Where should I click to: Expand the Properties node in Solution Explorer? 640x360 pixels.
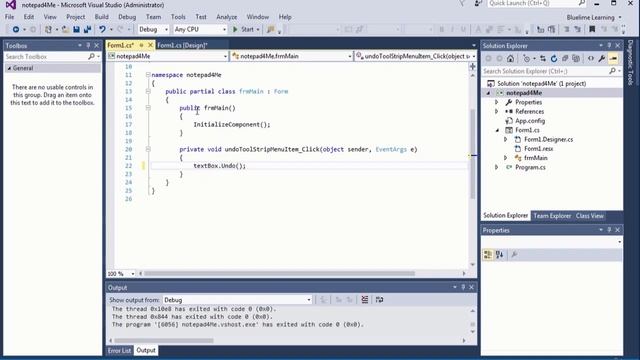coord(497,102)
